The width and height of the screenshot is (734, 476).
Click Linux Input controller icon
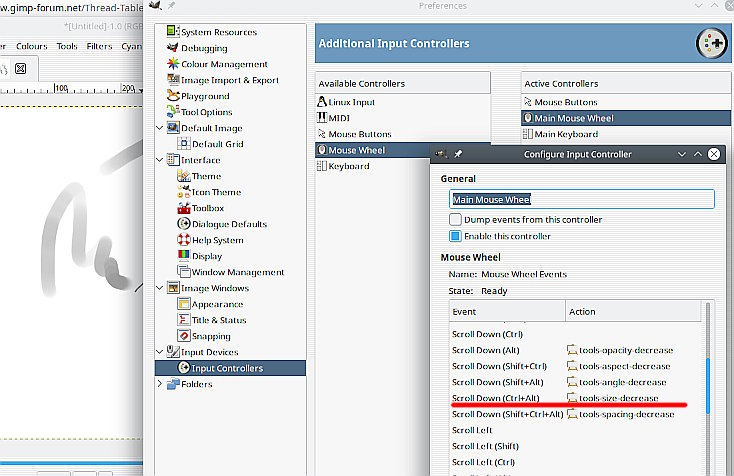(322, 102)
